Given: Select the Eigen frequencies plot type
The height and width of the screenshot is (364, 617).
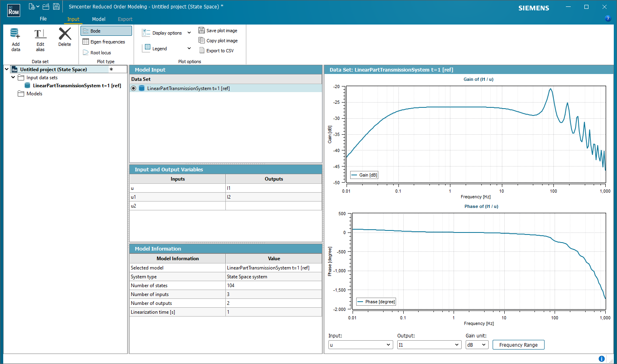Looking at the screenshot, I should 104,42.
